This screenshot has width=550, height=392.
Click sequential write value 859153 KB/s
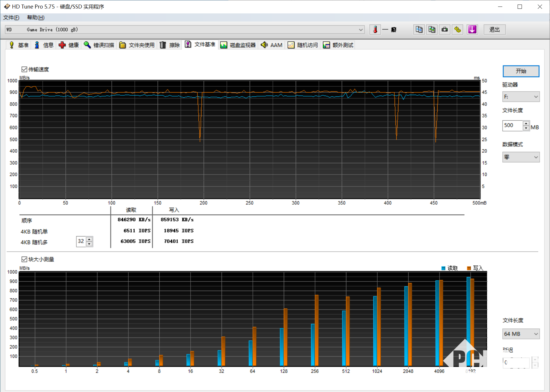point(177,220)
